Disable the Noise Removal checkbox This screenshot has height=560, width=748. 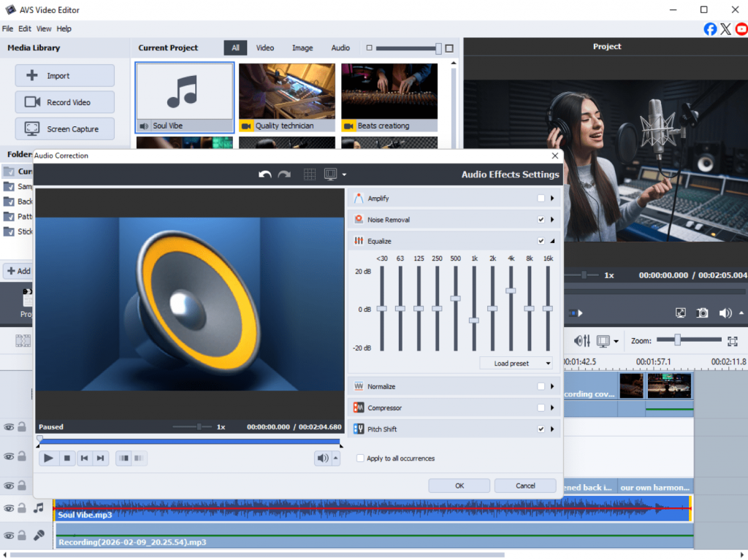coord(541,220)
